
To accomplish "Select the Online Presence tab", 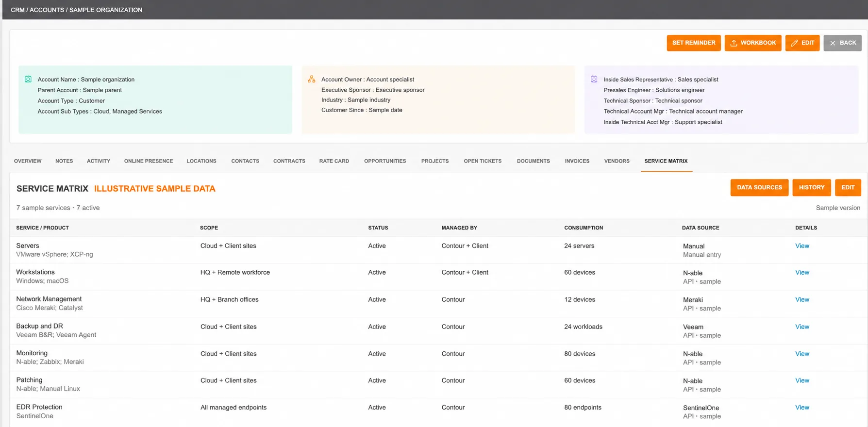I will pyautogui.click(x=149, y=161).
